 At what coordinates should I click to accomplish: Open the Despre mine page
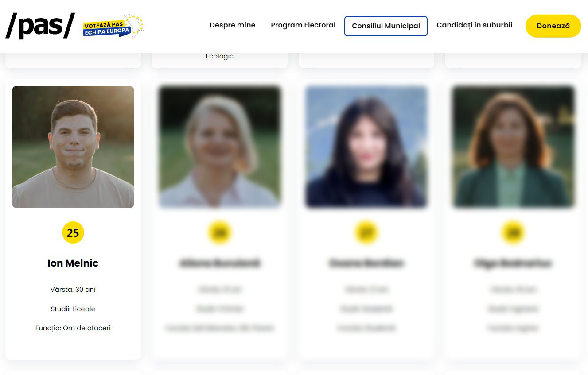pyautogui.click(x=233, y=25)
